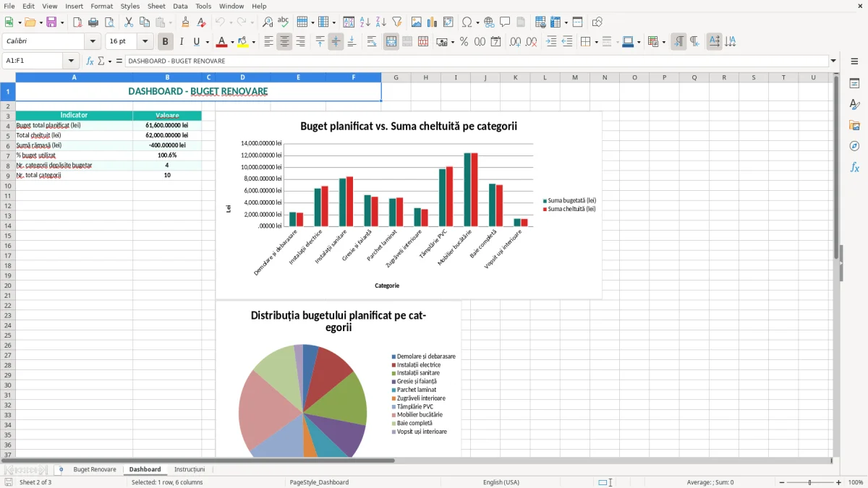Select the Clone Formatting paintbrush

(185, 22)
